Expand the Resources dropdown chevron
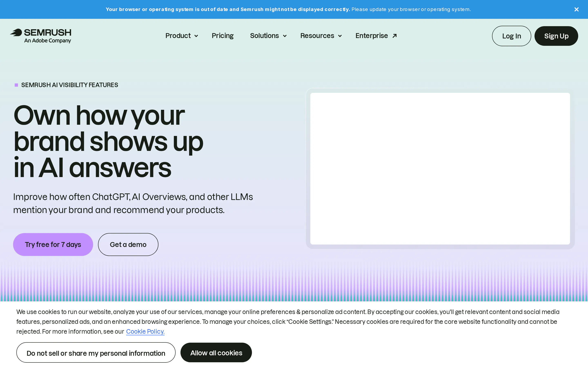The image size is (588, 368). tap(340, 36)
